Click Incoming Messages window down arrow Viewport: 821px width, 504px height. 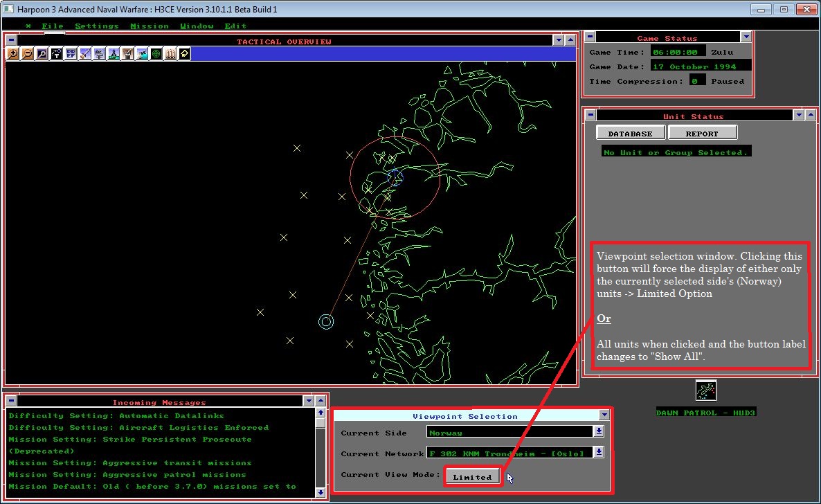pos(309,401)
